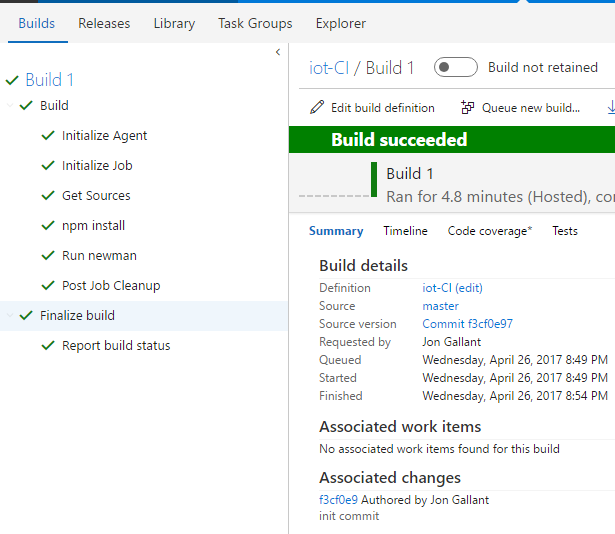
Task: Click the green checkmark beside Run newman
Action: [x=47, y=256]
